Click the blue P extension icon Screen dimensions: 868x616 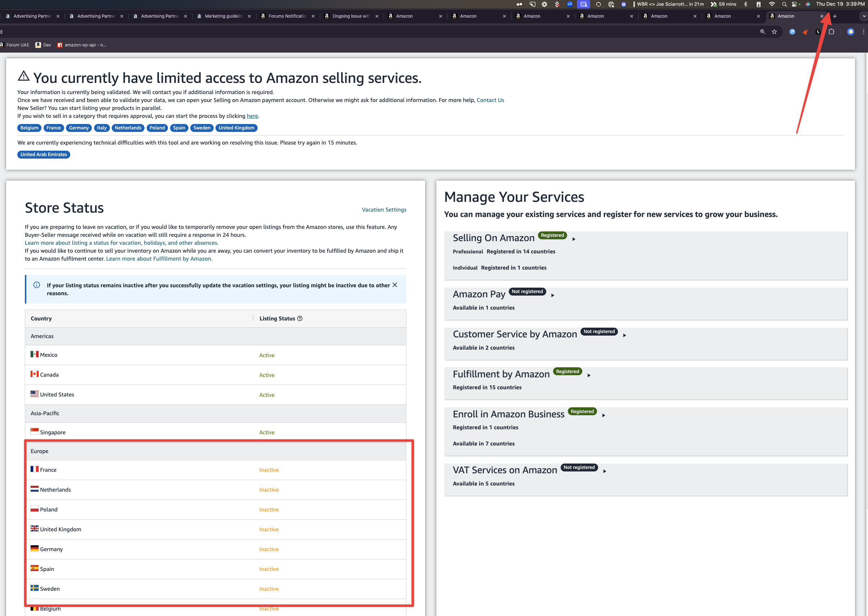[x=792, y=32]
